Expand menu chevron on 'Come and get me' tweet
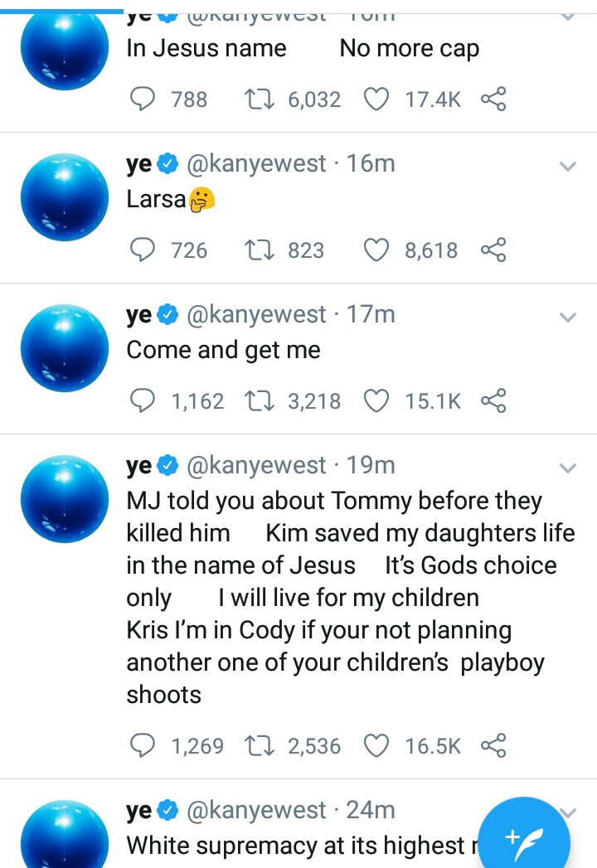The height and width of the screenshot is (868, 597). click(x=568, y=318)
